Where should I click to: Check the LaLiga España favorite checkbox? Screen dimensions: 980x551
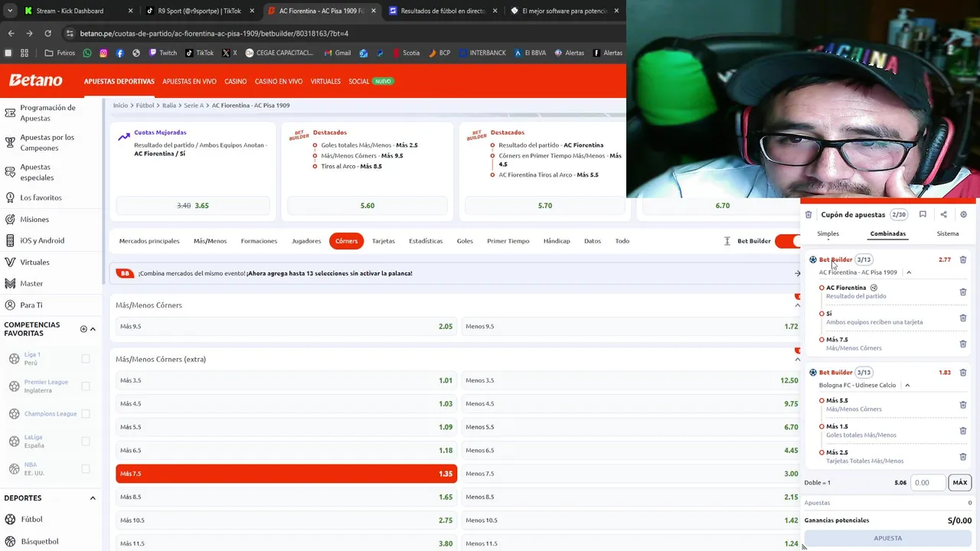click(x=86, y=441)
